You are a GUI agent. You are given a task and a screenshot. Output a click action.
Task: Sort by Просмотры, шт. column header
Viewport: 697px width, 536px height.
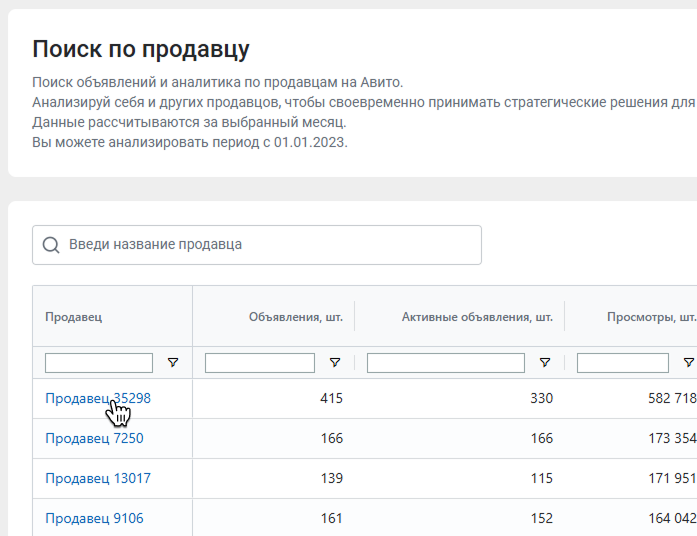coord(651,317)
